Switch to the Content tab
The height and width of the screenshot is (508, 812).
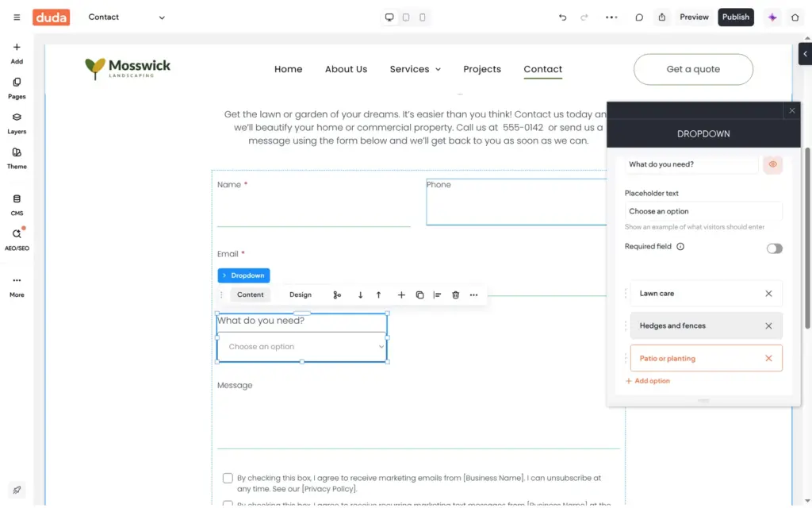250,295
